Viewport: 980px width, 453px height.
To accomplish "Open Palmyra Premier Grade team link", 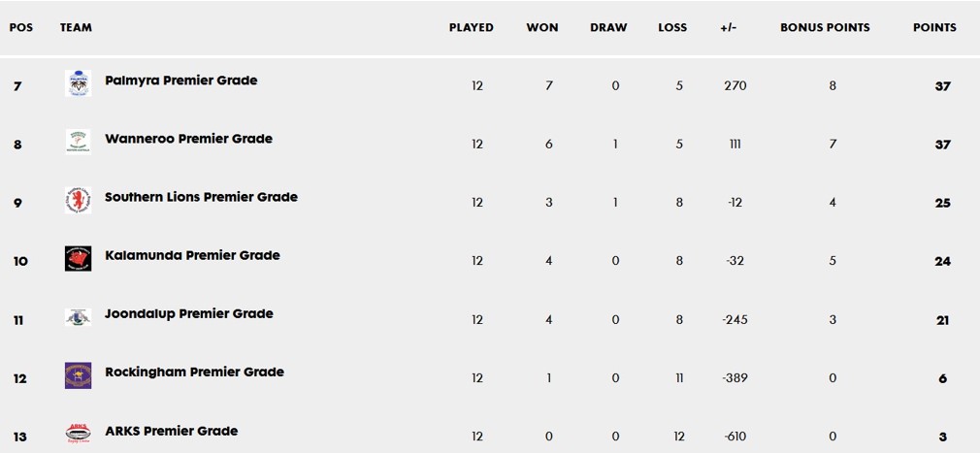I will click(181, 81).
